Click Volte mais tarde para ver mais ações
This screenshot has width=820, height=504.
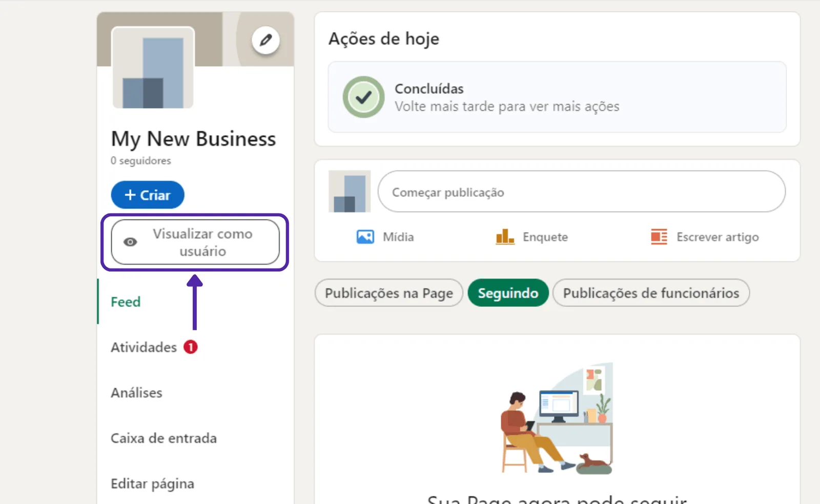tap(507, 107)
